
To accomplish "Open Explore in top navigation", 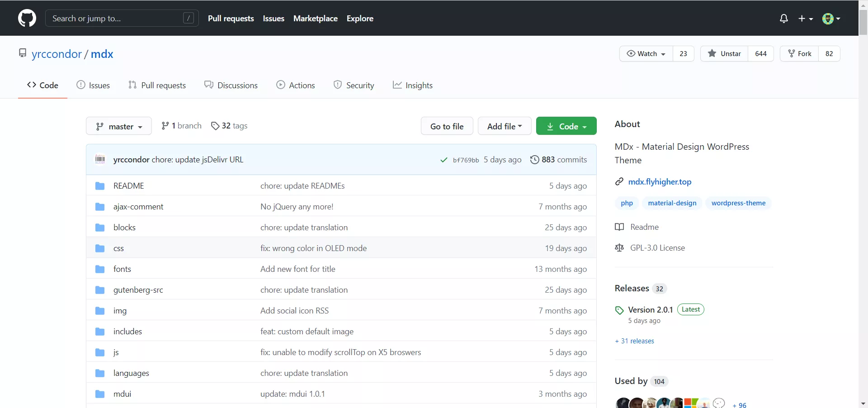I will point(360,19).
